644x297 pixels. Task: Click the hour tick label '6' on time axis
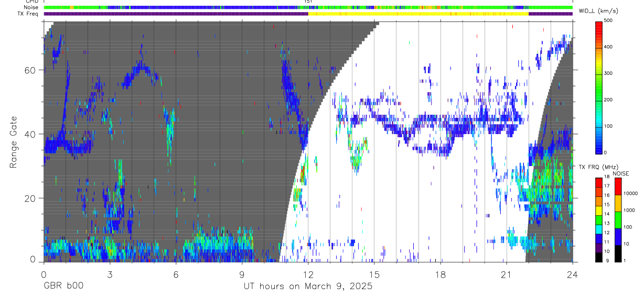click(x=176, y=274)
